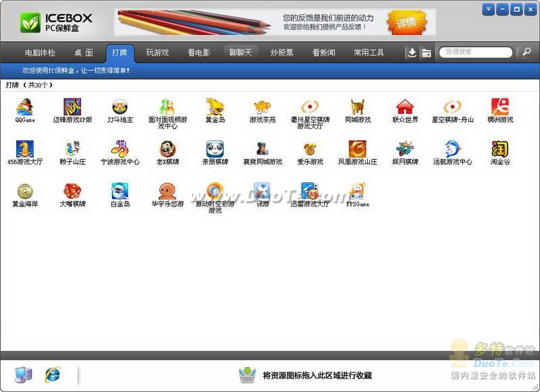Open 456游戏大厅 chess icon
Image resolution: width=540 pixels, height=392 pixels.
[x=25, y=149]
